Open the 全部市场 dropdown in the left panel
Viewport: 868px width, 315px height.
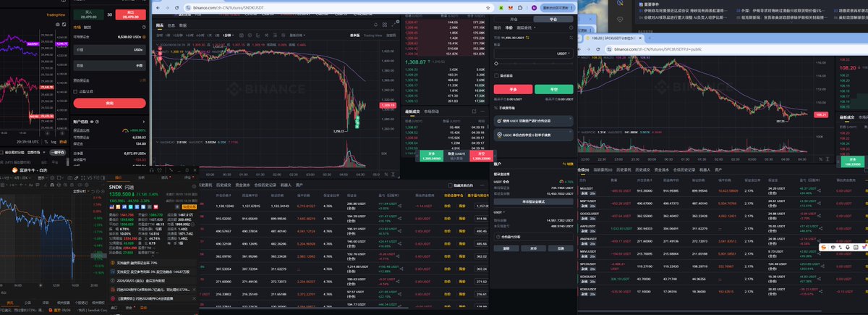pyautogui.click(x=36, y=152)
